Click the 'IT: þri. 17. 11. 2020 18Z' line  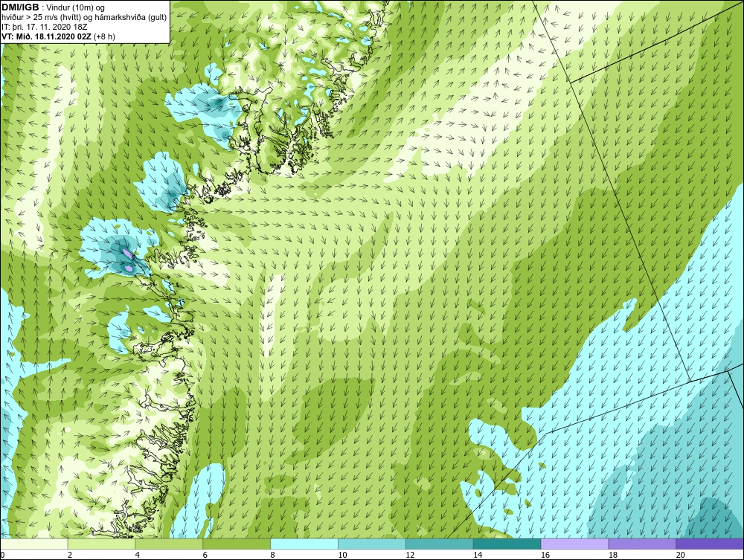pos(44,27)
